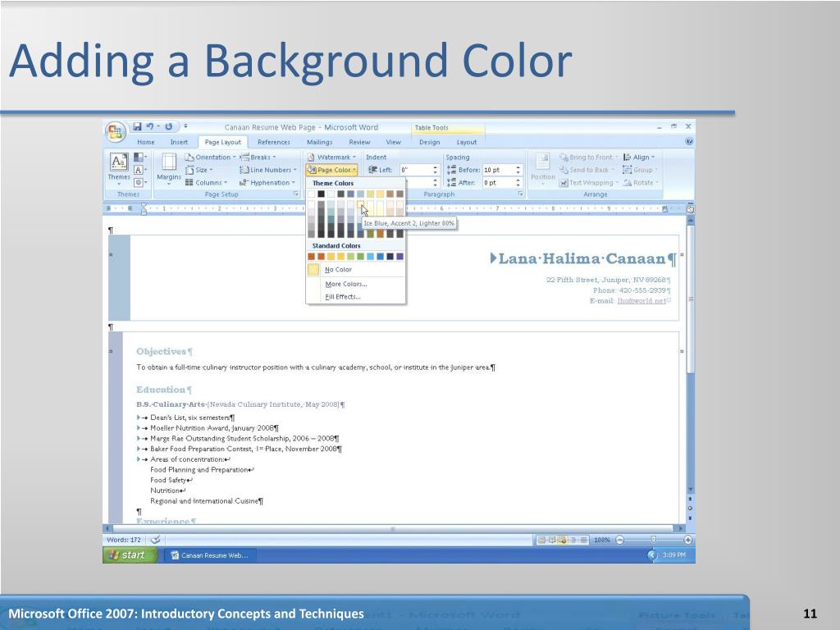Click zoom in plus button

(x=688, y=540)
